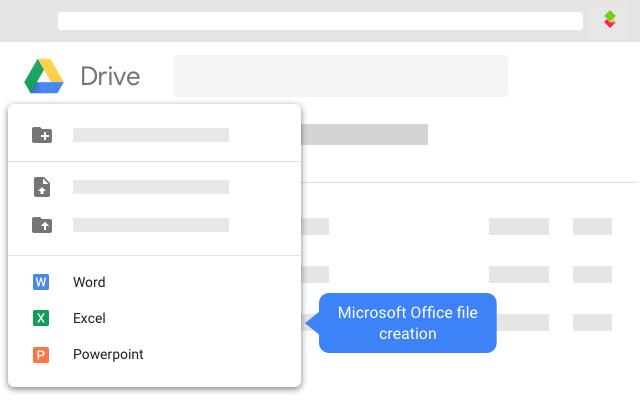Focus the Drive search box

point(340,76)
